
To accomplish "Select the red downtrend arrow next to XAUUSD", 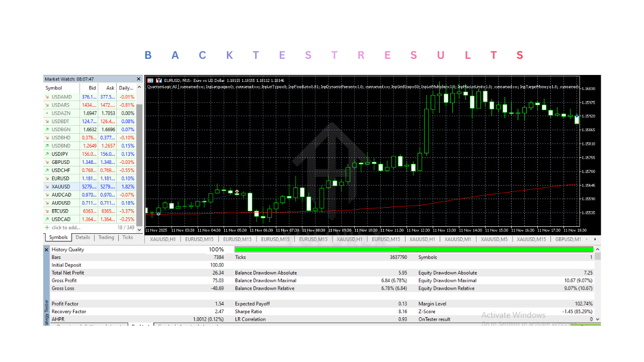I will [x=48, y=186].
